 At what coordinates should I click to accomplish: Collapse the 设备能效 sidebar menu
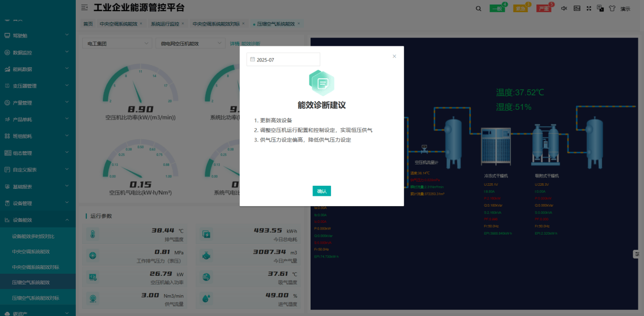pyautogui.click(x=38, y=220)
